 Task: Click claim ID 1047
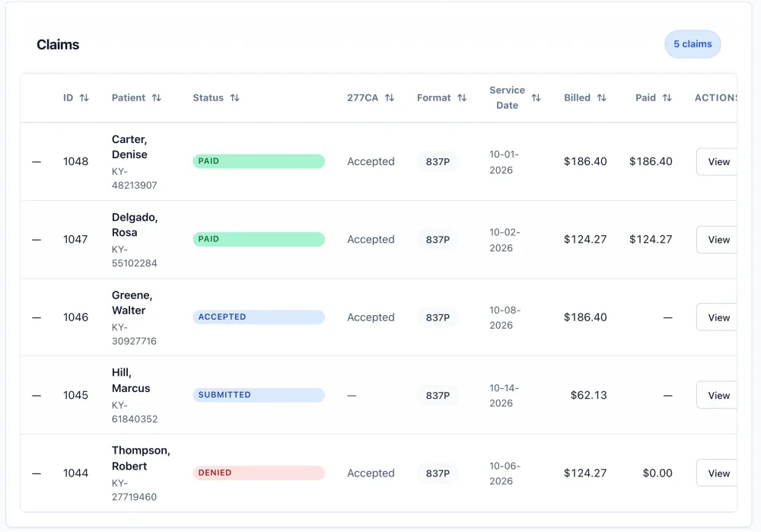[x=75, y=239]
